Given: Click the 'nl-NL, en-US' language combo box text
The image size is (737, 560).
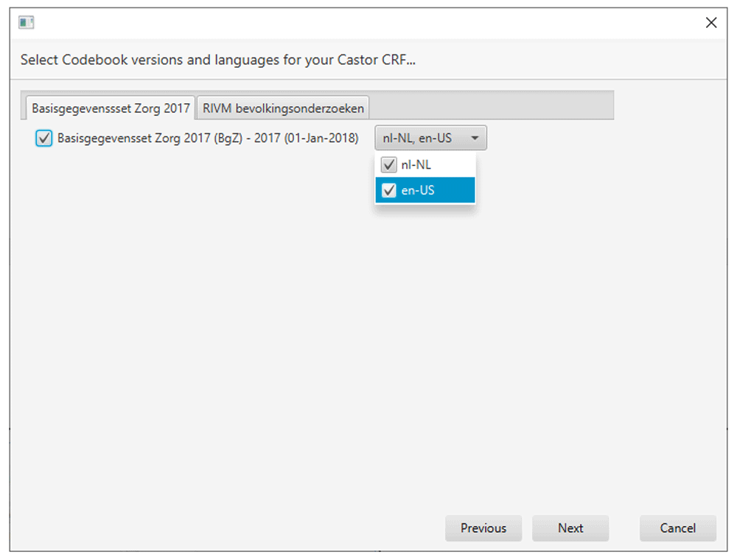Looking at the screenshot, I should [x=417, y=138].
